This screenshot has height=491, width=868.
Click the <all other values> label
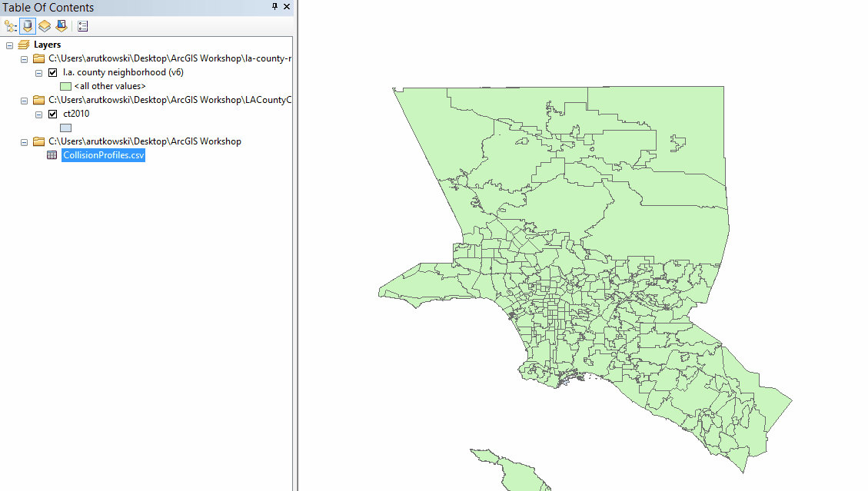(110, 86)
